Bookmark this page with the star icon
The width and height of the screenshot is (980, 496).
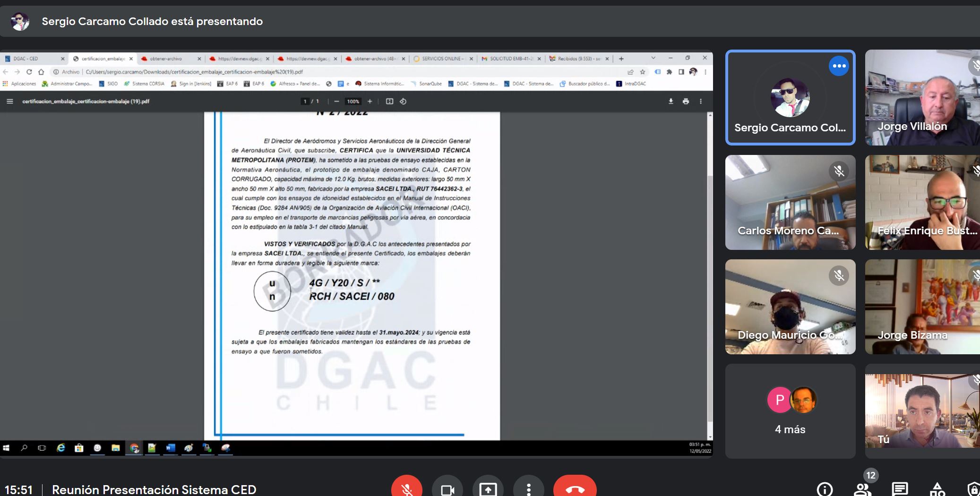[643, 72]
